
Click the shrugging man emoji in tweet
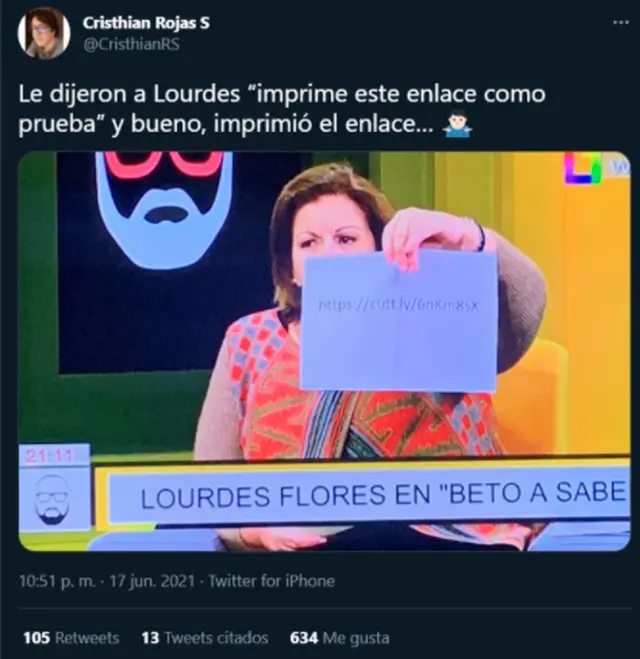[x=458, y=125]
